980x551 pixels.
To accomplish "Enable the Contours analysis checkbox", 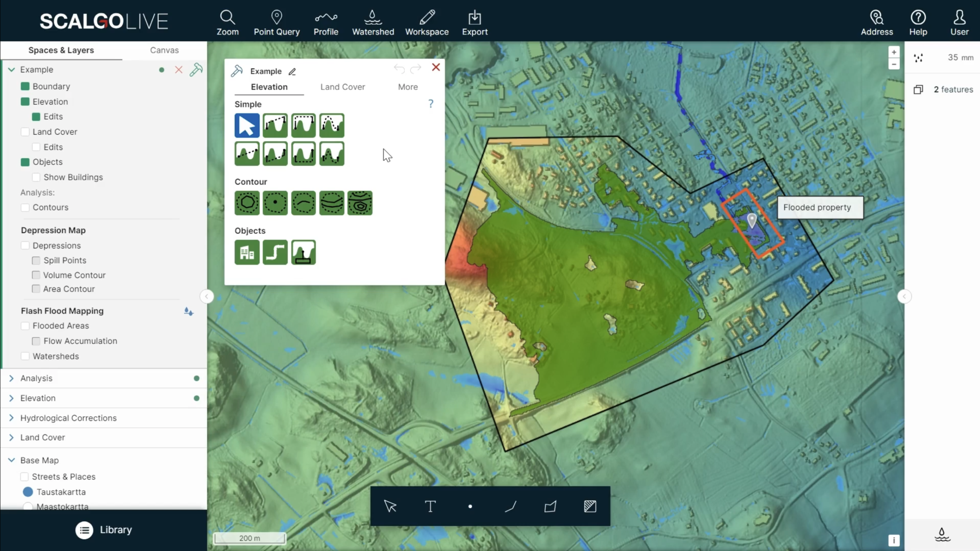I will click(x=25, y=207).
